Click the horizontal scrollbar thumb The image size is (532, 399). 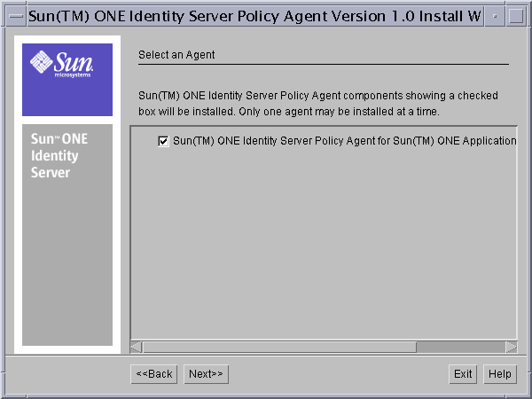(x=279, y=347)
